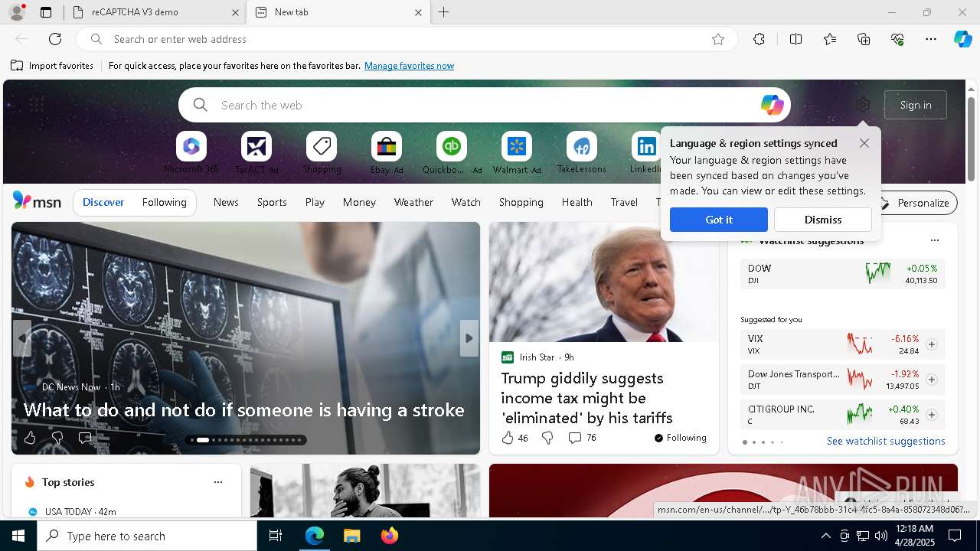Screen dimensions: 980x551
Task: Open the TaxACT quick link tile
Action: [x=256, y=153]
